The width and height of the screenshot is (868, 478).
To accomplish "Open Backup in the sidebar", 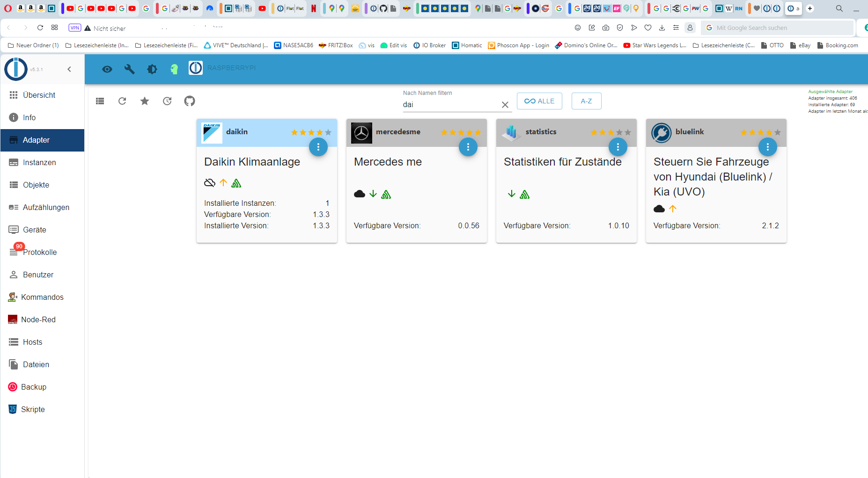I will click(x=42, y=387).
